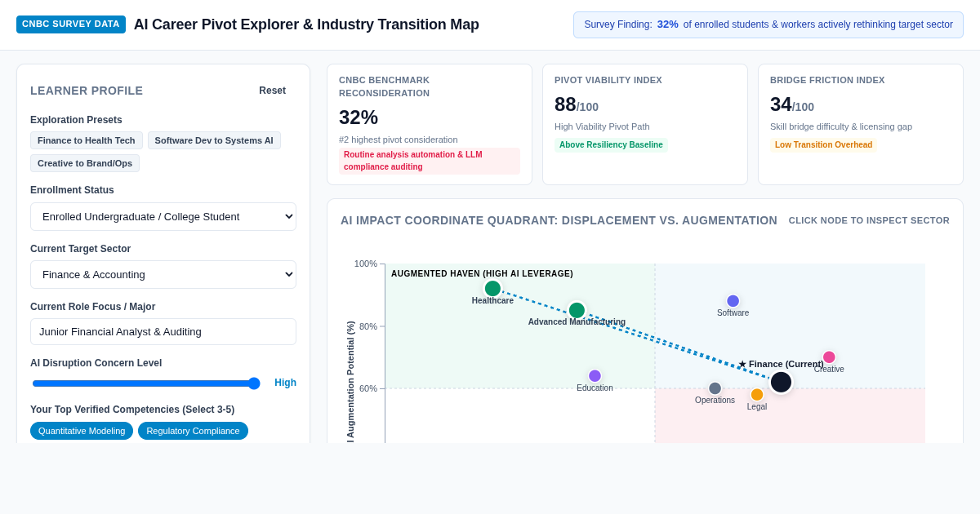Toggle the Quantitative Modeling competency

pyautogui.click(x=82, y=431)
